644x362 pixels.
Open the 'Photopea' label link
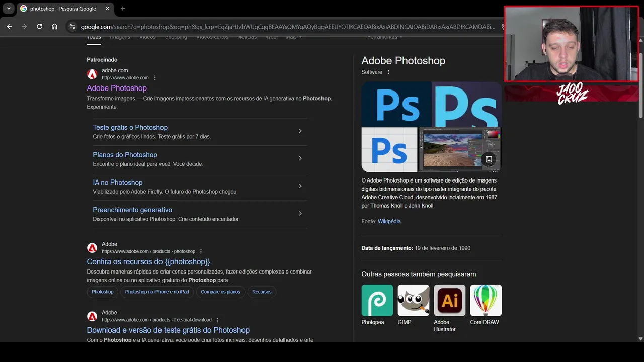373,322
